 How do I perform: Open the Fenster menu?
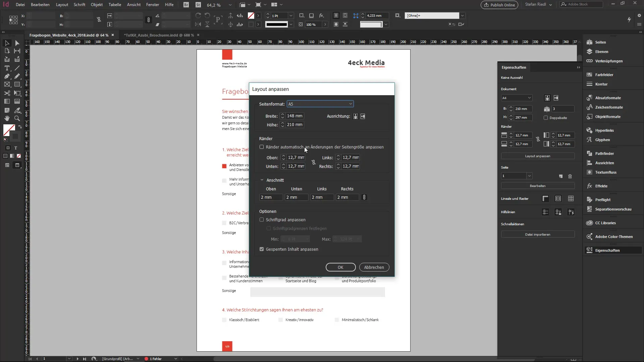pos(153,5)
